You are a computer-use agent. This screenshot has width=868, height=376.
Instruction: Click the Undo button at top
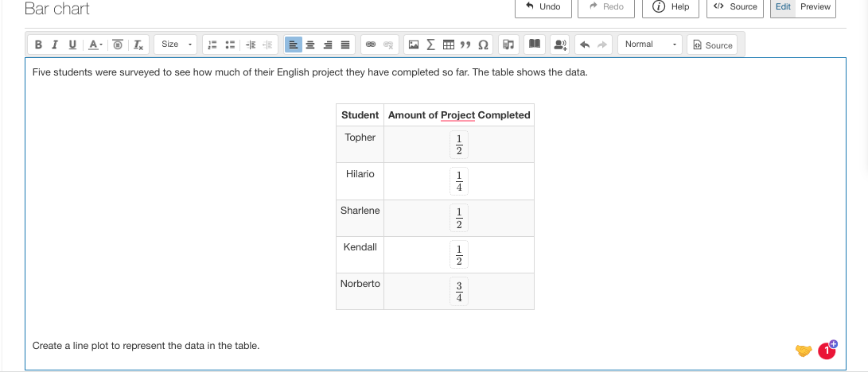tap(543, 7)
